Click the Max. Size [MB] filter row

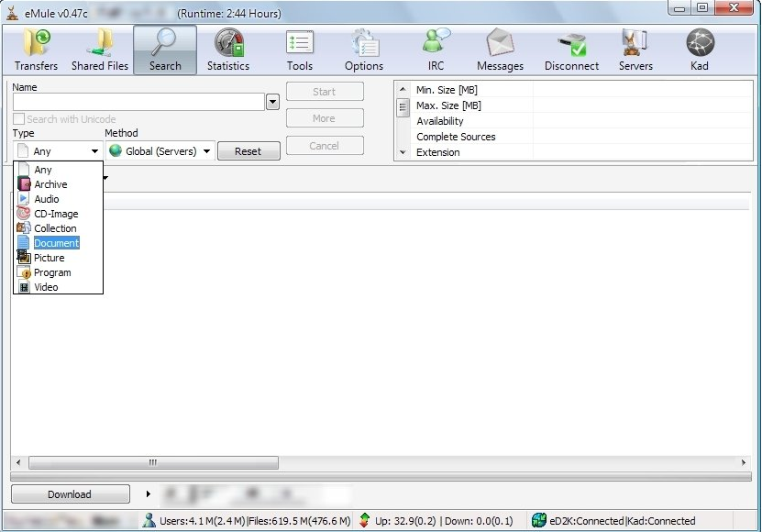coord(580,105)
